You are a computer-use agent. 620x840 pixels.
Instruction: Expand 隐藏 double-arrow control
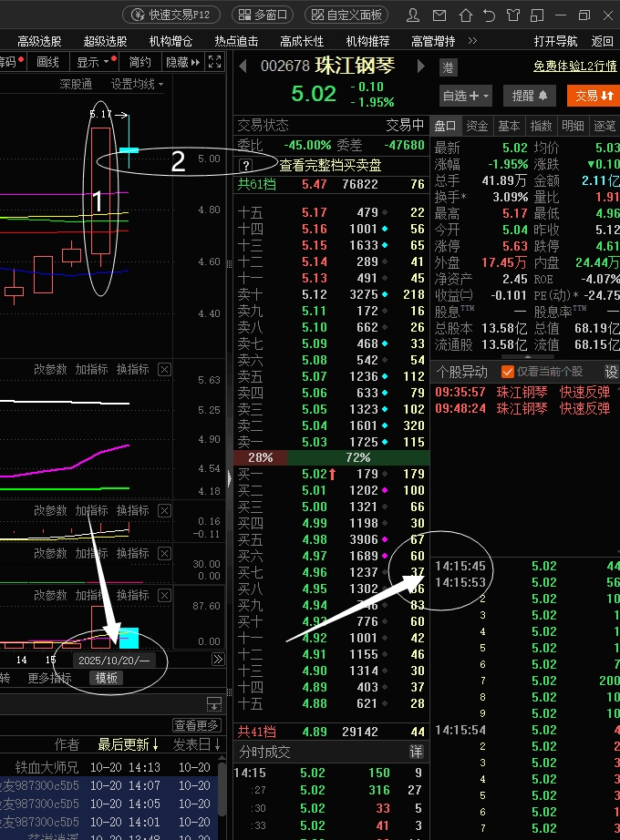(x=183, y=62)
